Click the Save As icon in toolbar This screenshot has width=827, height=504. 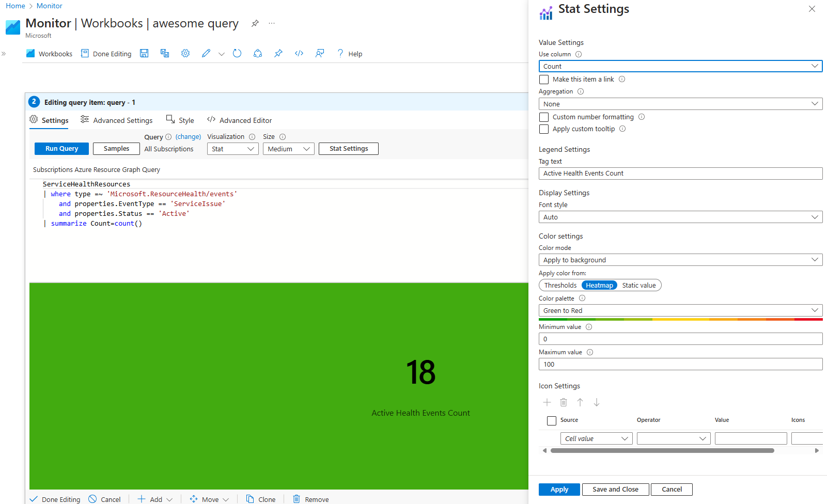[165, 53]
